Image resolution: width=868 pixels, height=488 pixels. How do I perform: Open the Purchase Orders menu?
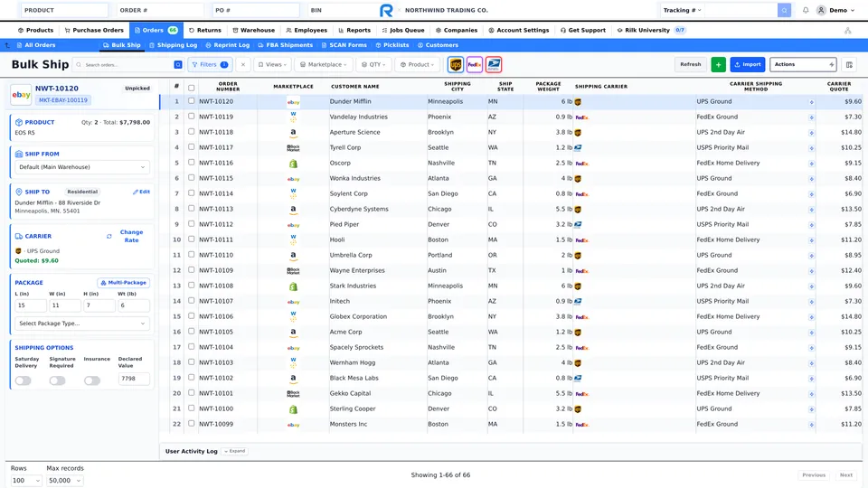pos(94,31)
